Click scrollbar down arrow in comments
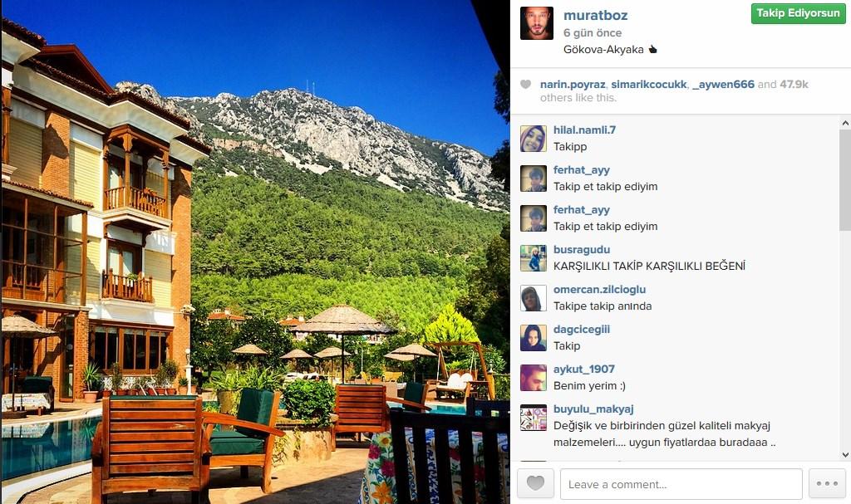 (845, 455)
